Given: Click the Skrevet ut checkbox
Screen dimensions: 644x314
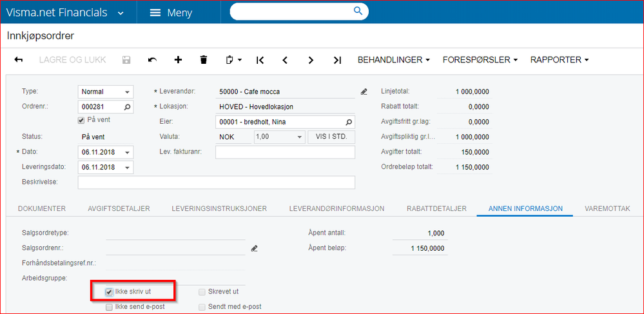Looking at the screenshot, I should pos(202,292).
